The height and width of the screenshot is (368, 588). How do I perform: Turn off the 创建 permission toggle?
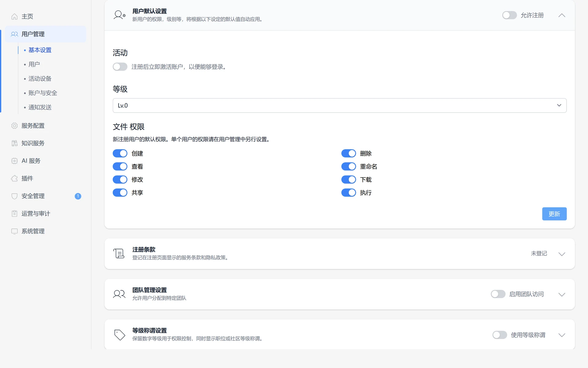pos(120,153)
